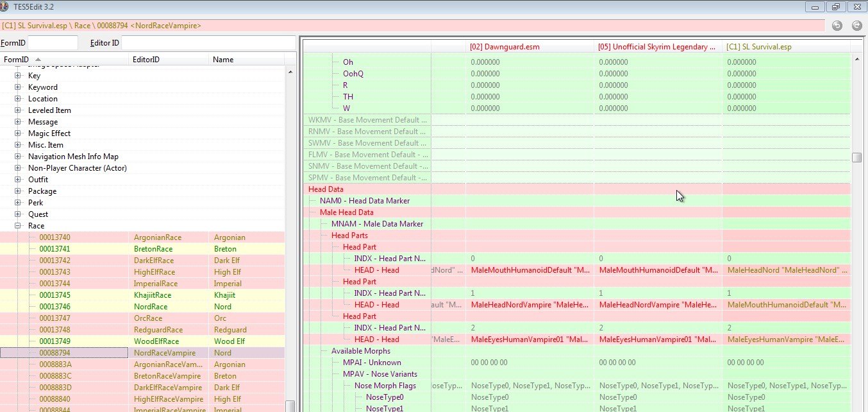868x412 pixels.
Task: Expand the Perk tree node
Action: [18, 203]
